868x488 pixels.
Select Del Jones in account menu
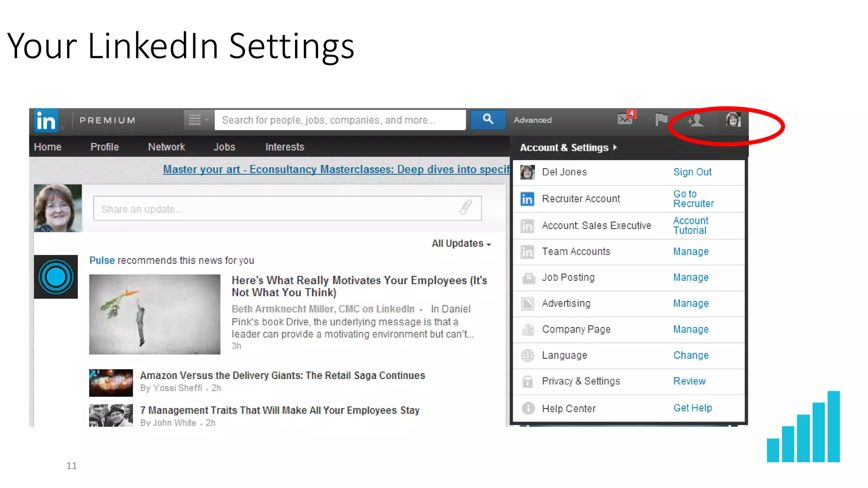coord(565,172)
